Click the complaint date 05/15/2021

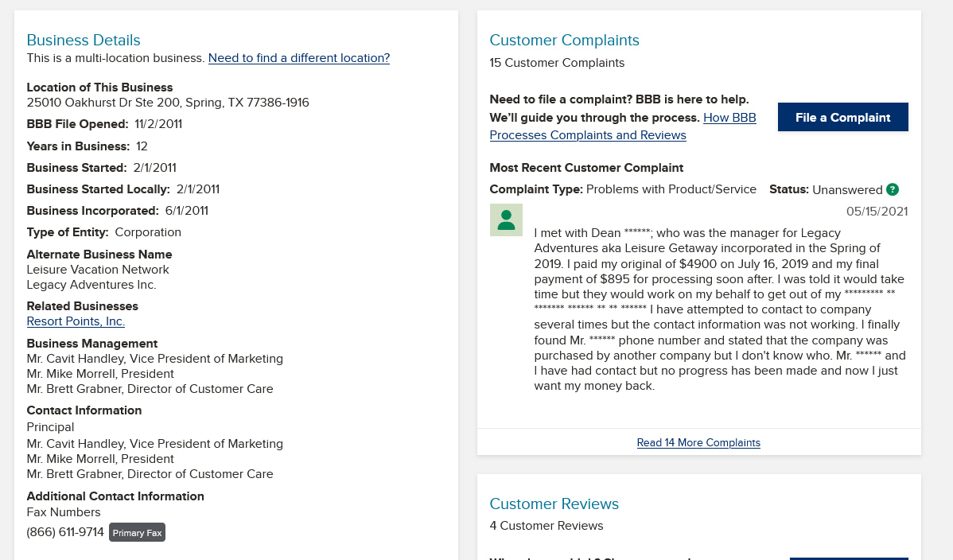[877, 212]
